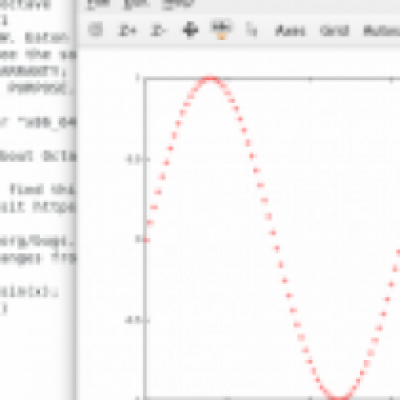Click the y-axis tick label -0.5
The width and height of the screenshot is (400, 400).
(x=132, y=320)
